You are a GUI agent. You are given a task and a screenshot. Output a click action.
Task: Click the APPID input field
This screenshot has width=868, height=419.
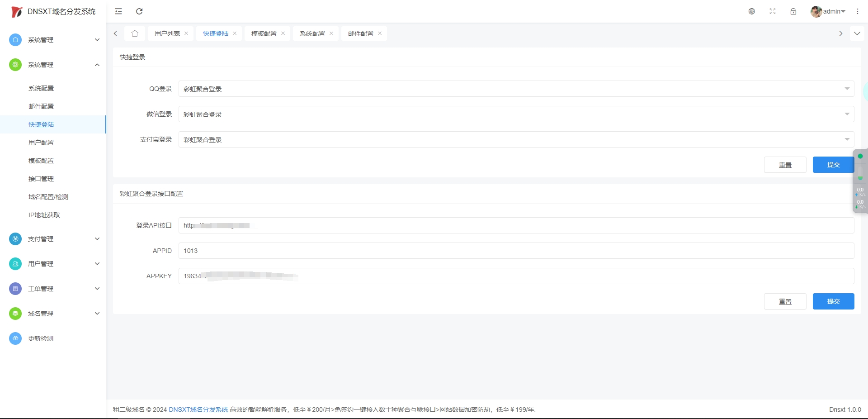click(516, 251)
